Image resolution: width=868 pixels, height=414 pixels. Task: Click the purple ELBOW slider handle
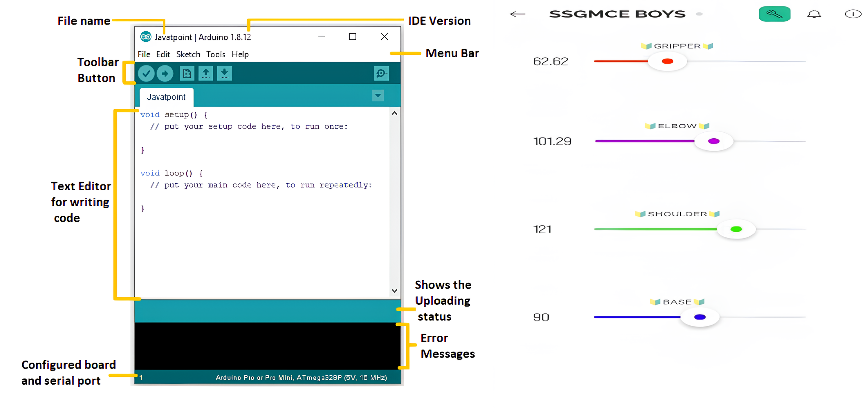pos(714,141)
